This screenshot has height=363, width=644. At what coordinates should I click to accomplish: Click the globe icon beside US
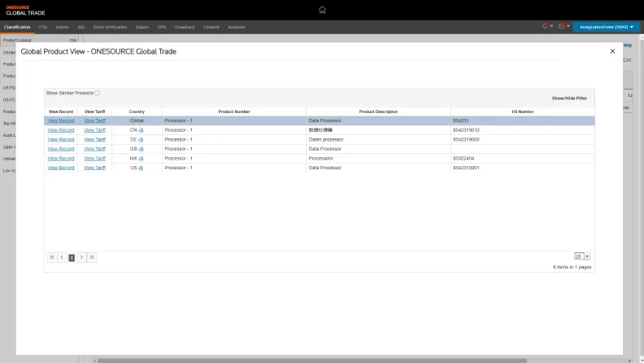pyautogui.click(x=141, y=168)
